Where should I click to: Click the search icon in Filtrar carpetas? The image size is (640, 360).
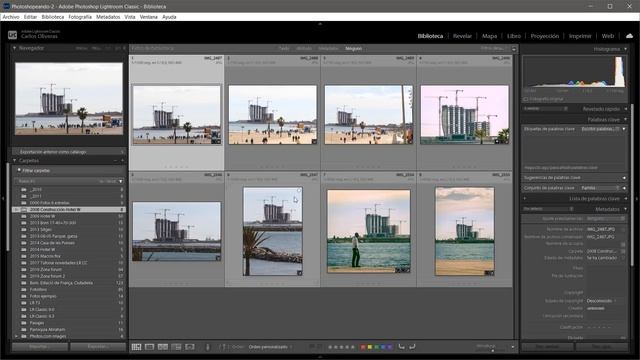pos(19,170)
